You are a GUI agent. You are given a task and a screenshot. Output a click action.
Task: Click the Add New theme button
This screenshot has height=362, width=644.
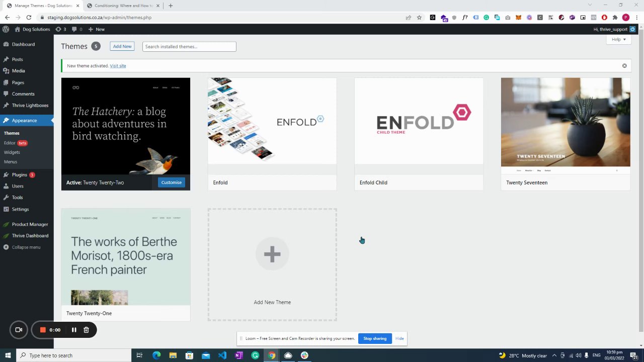pyautogui.click(x=122, y=46)
